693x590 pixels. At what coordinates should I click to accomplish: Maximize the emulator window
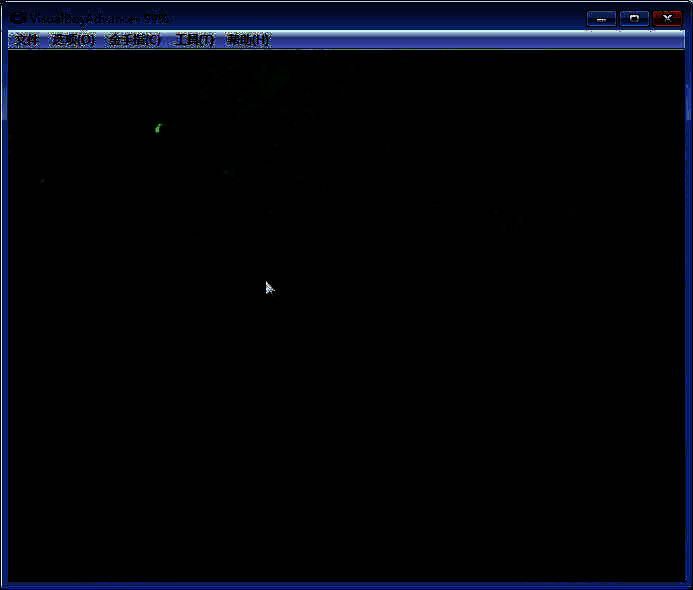(x=634, y=18)
